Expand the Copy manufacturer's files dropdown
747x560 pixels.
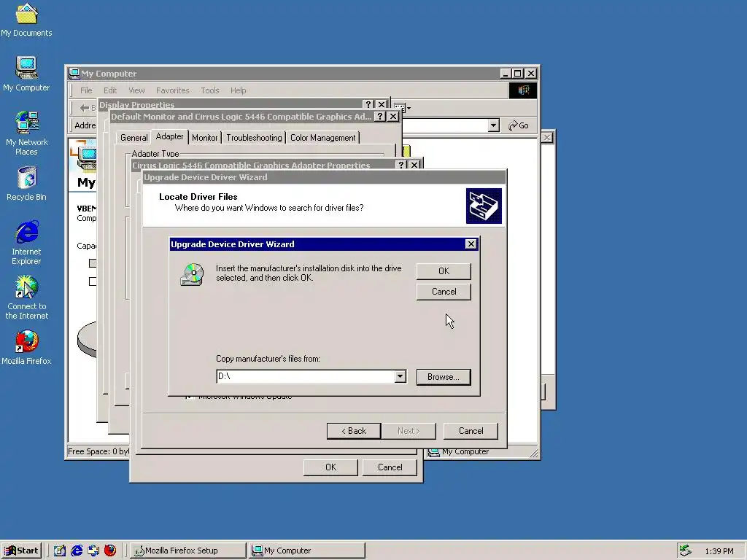pos(400,376)
